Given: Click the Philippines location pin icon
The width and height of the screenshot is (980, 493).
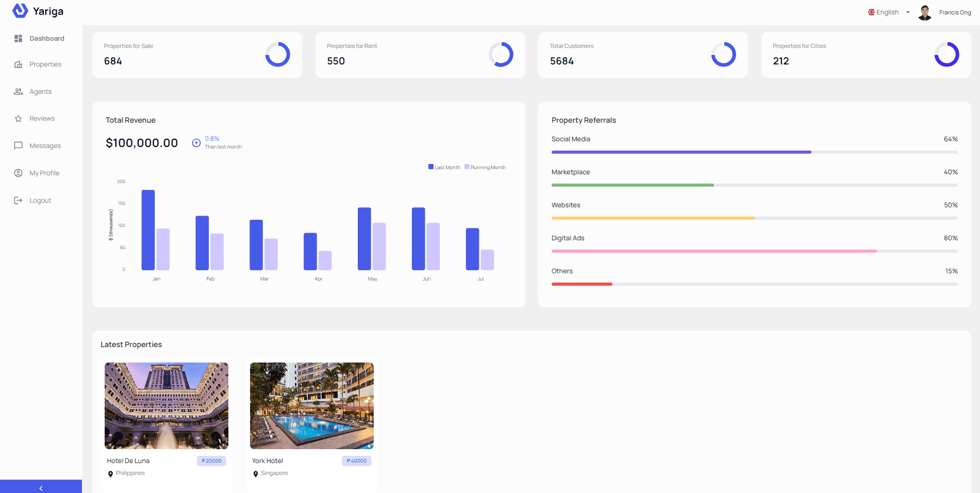Looking at the screenshot, I should point(110,474).
